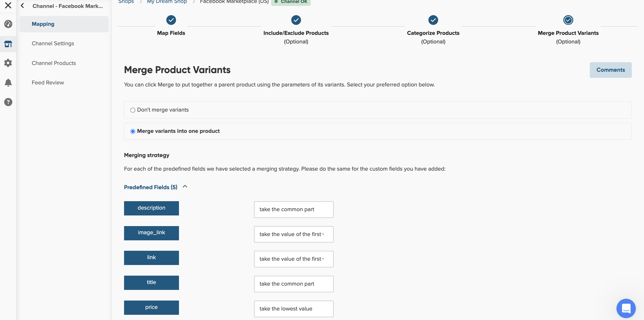Image resolution: width=644 pixels, height=320 pixels.
Task: Click the Categorize Products step checkmark
Action: [433, 20]
